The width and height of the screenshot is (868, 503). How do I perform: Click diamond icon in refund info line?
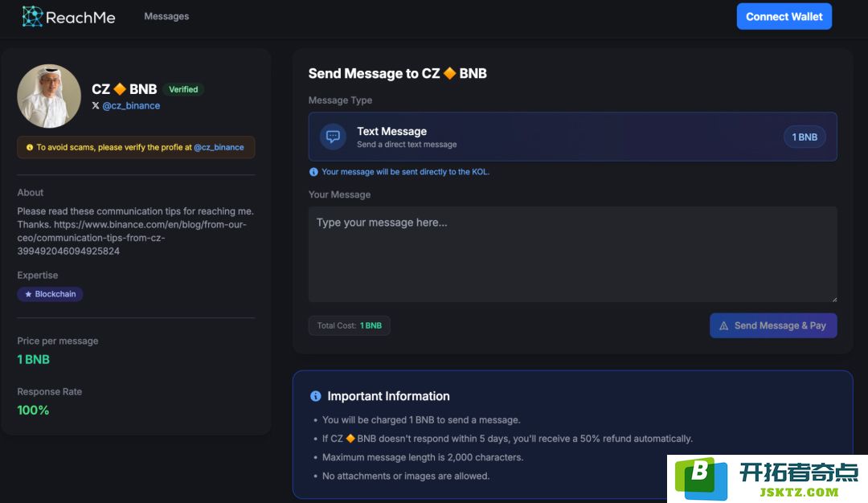(x=350, y=438)
